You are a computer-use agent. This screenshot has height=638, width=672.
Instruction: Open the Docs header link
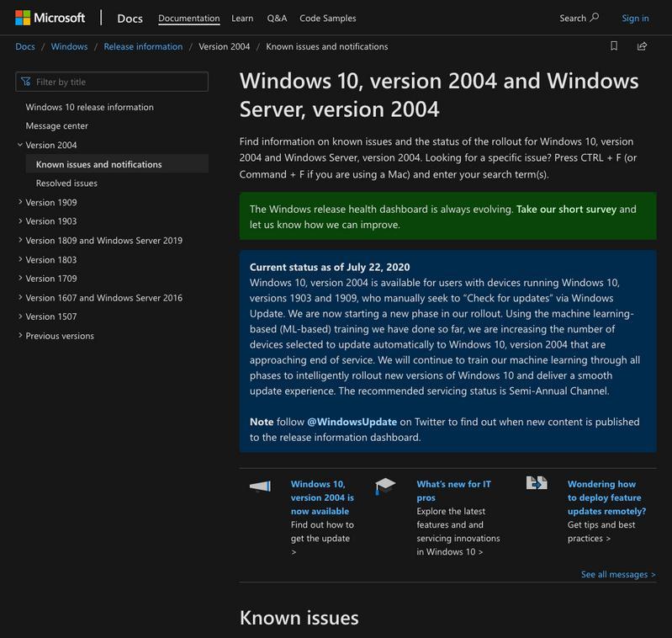pos(130,19)
